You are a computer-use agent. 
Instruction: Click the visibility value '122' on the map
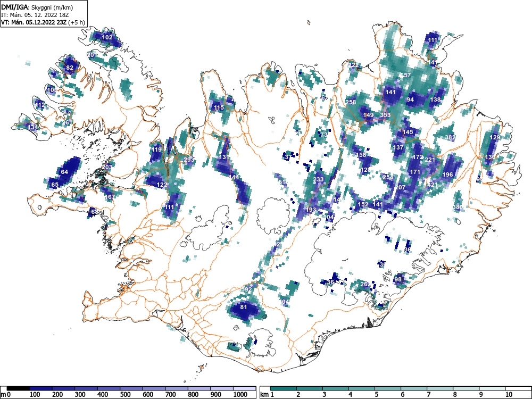coord(162,185)
